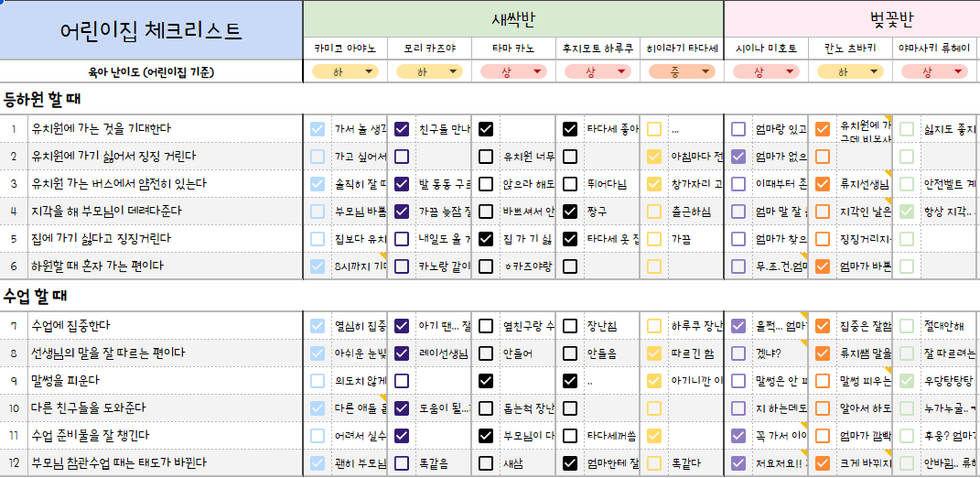Toggle 히이라기 타다세 checkbox in row 11

(653, 436)
